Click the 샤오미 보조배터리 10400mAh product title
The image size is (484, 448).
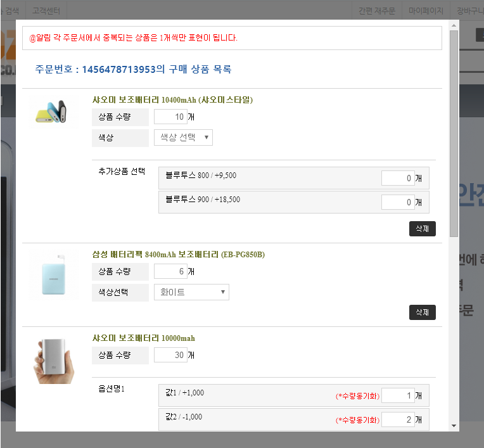tap(173, 99)
